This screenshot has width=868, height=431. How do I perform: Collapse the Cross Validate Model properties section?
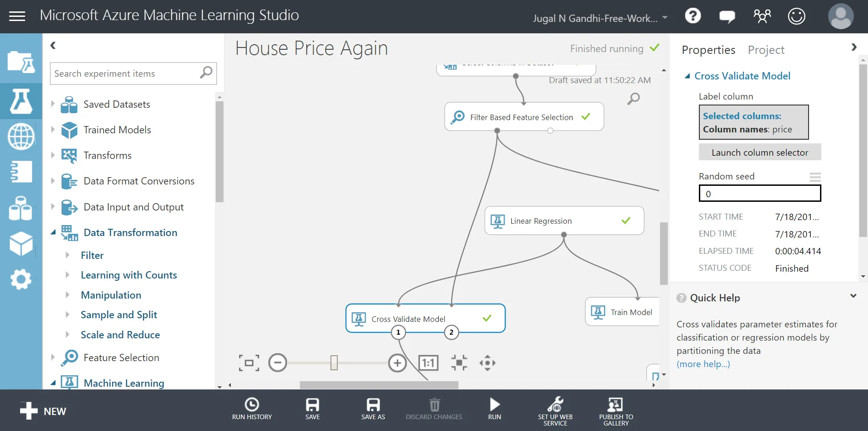click(x=687, y=76)
